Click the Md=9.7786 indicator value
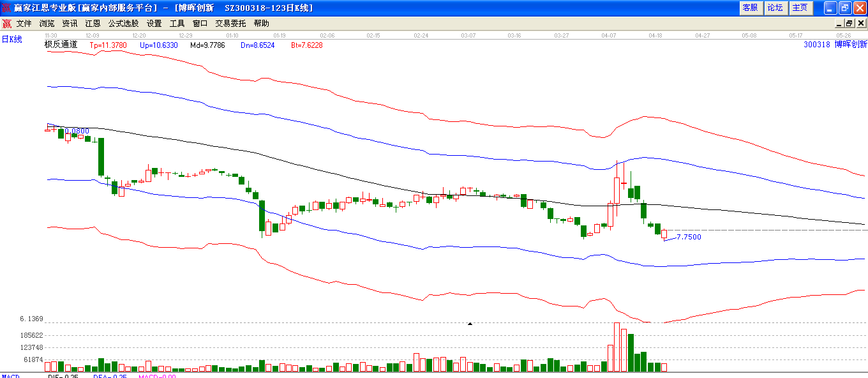Screen dimensions: 868x378 pos(207,45)
